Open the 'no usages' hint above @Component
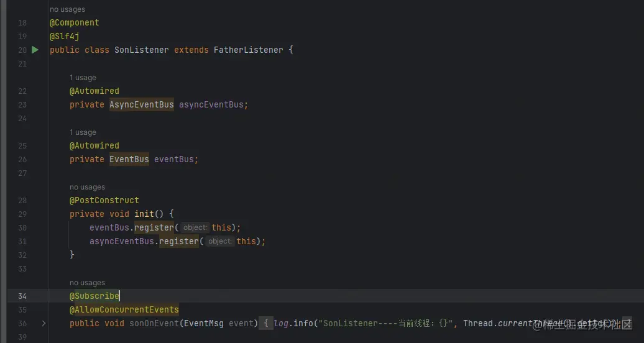This screenshot has width=644, height=343. 67,9
